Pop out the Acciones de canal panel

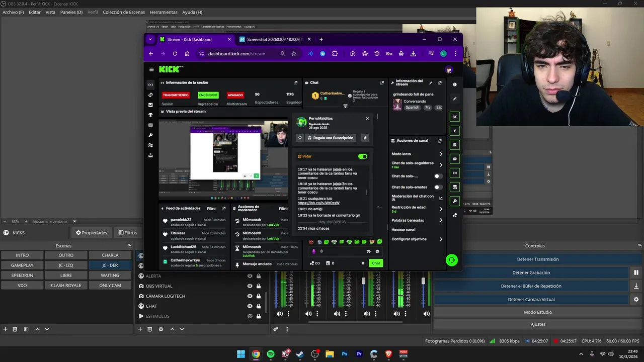point(440,141)
